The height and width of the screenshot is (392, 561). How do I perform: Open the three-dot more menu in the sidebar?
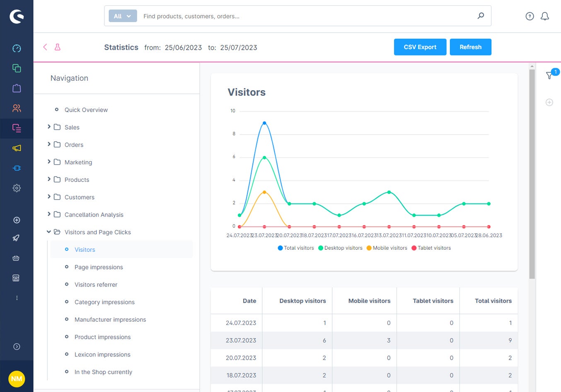click(17, 298)
